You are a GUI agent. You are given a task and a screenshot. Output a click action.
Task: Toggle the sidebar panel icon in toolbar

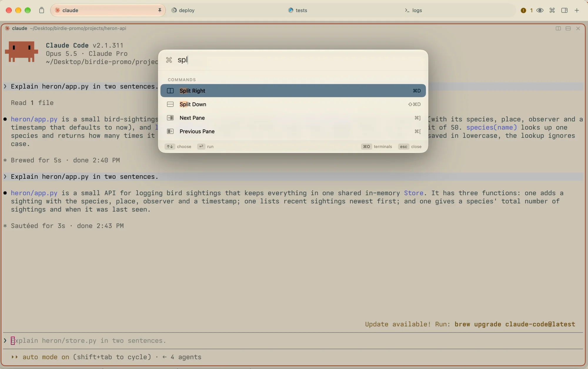coord(564,10)
